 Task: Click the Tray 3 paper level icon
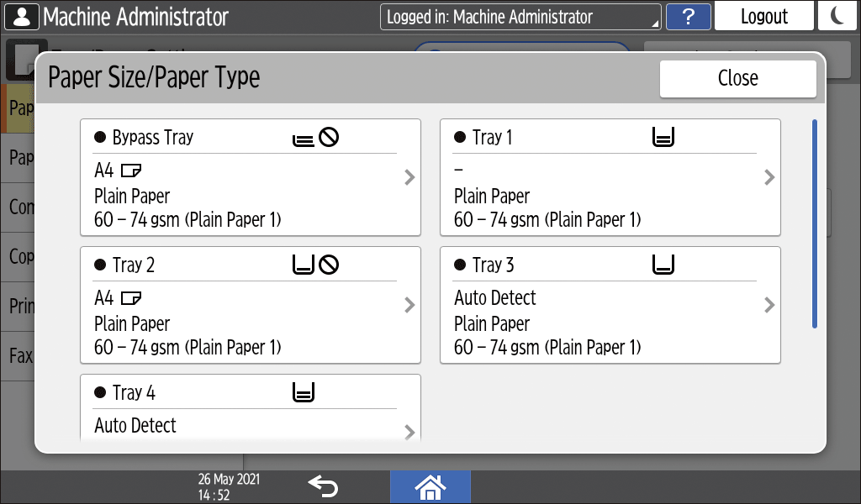pyautogui.click(x=663, y=265)
